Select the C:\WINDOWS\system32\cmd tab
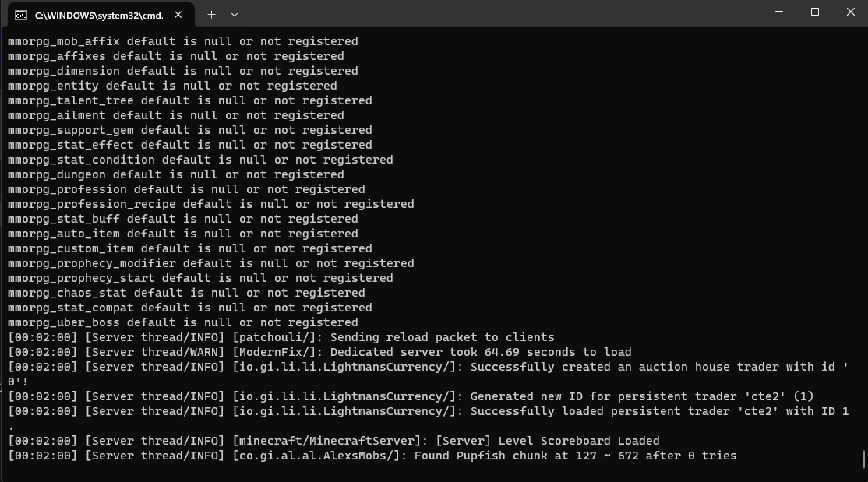This screenshot has width=868, height=482. [98, 15]
